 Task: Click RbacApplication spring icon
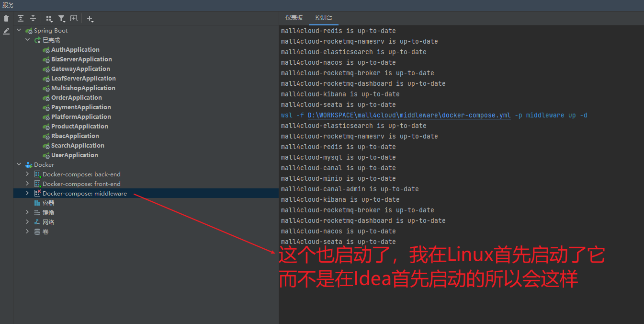coord(46,136)
